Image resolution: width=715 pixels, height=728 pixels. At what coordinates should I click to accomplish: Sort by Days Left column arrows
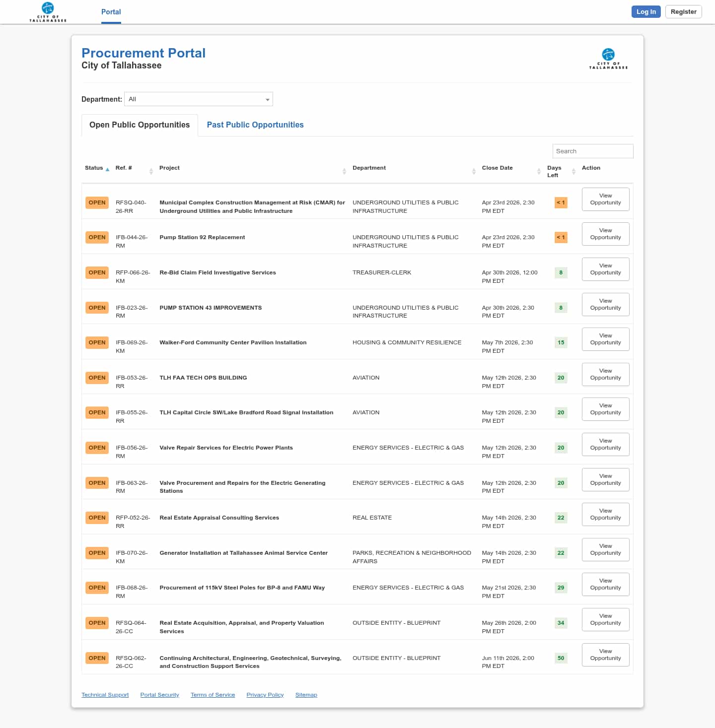click(x=573, y=171)
